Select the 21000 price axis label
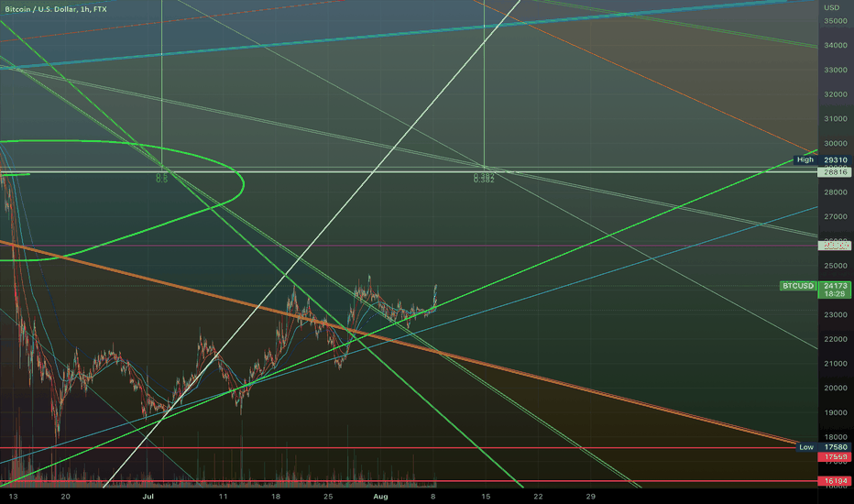Viewport: 854px width, 504px height. pyautogui.click(x=835, y=364)
